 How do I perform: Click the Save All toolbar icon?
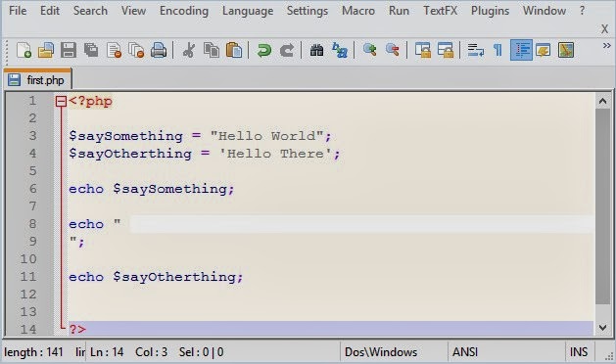point(91,50)
